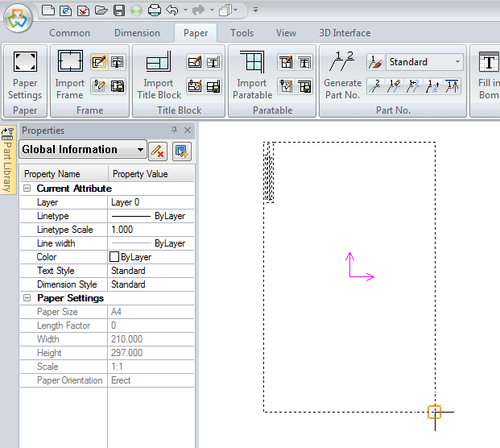Open the undo history dropdown arrow
The height and width of the screenshot is (448, 500).
185,10
